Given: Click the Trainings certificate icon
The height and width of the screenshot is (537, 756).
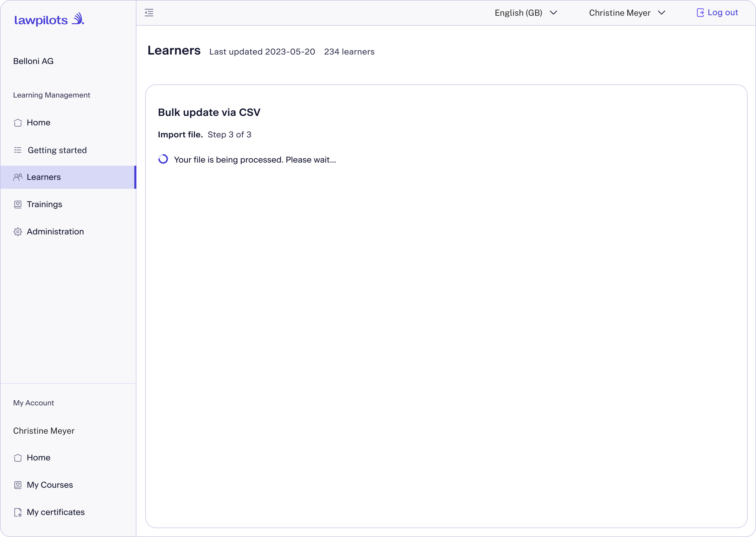Looking at the screenshot, I should [x=18, y=204].
